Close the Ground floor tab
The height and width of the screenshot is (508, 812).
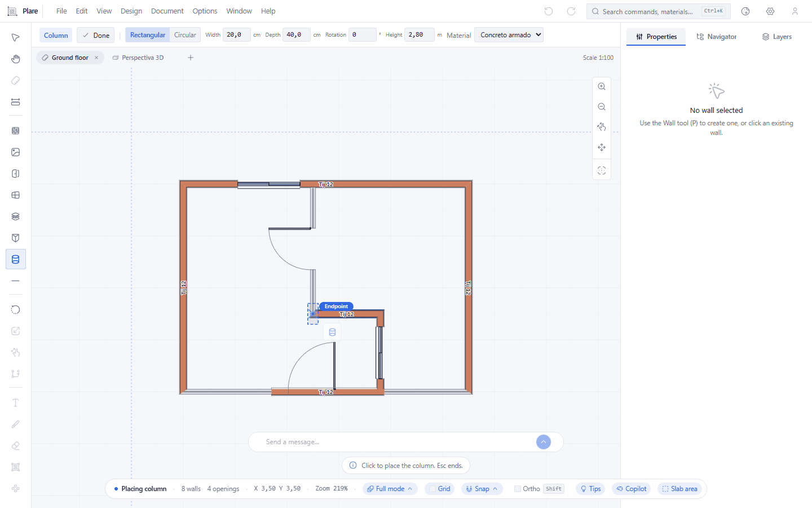(x=96, y=58)
